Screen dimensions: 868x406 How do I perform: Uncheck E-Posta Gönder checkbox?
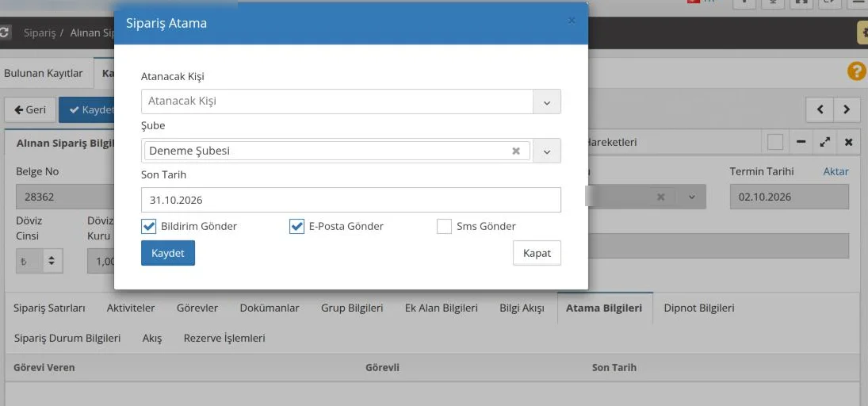(x=296, y=226)
